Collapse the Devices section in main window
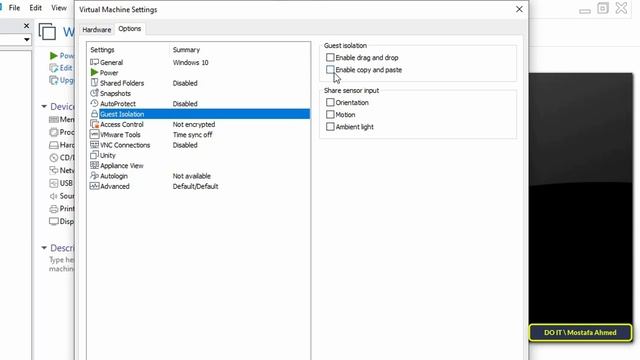 [x=44, y=107]
